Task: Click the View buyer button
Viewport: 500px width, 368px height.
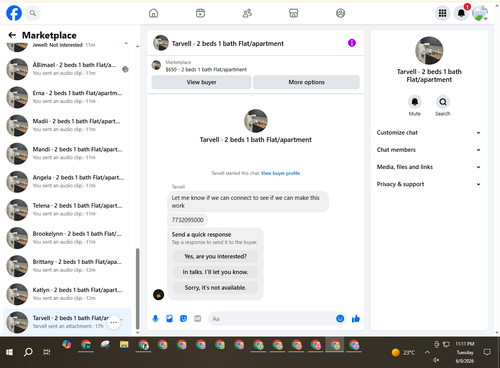Action: click(x=201, y=82)
